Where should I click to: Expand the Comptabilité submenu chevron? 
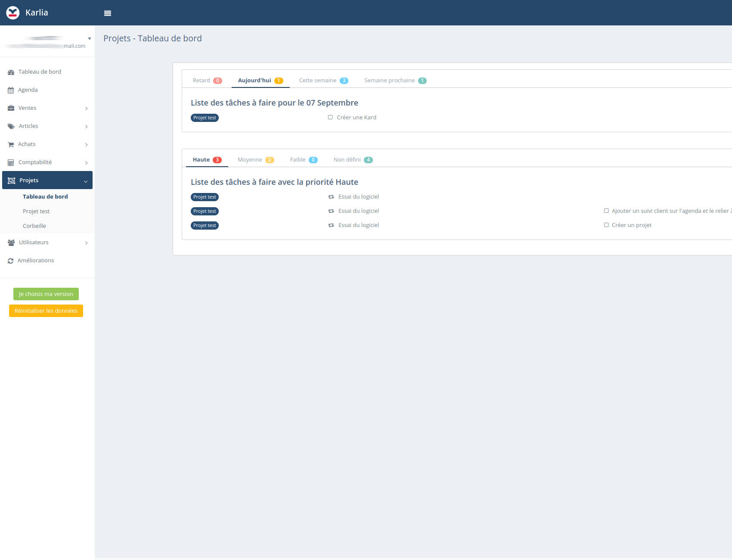pos(87,163)
